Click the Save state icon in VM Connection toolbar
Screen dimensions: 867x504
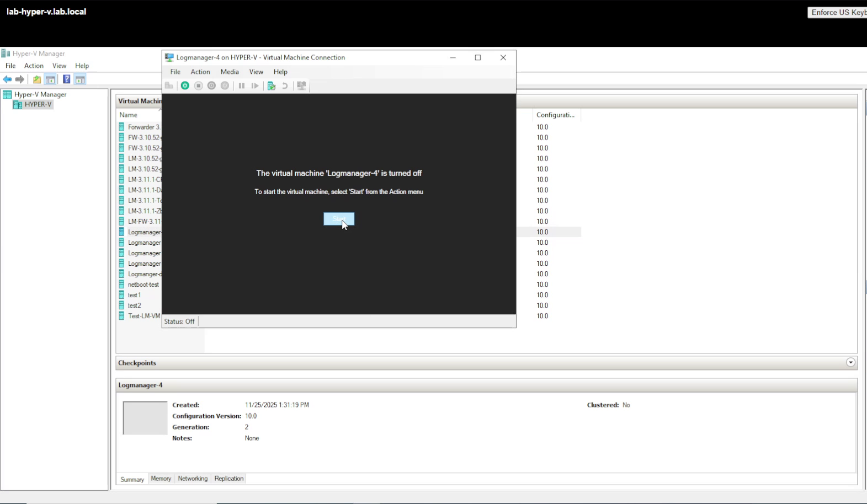tap(225, 85)
